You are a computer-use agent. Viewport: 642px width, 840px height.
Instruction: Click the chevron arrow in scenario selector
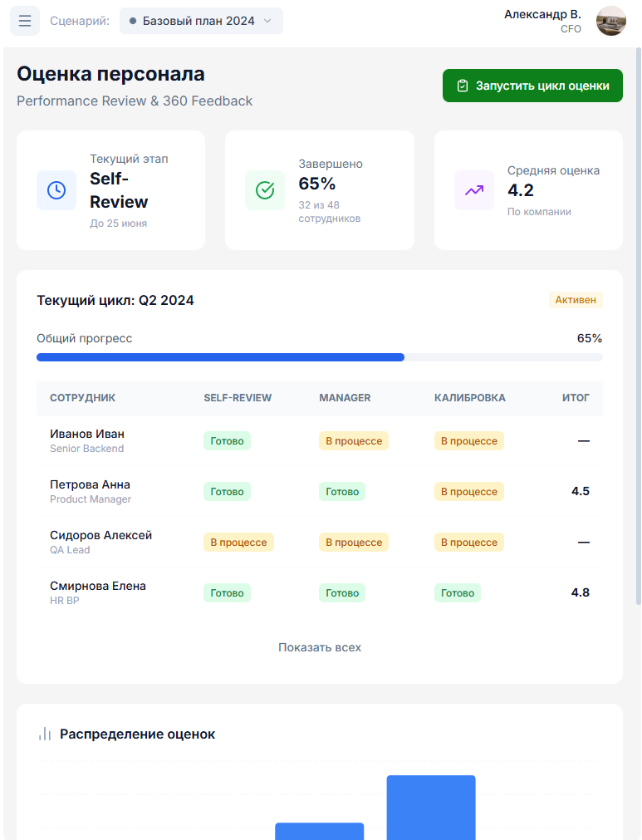(267, 21)
